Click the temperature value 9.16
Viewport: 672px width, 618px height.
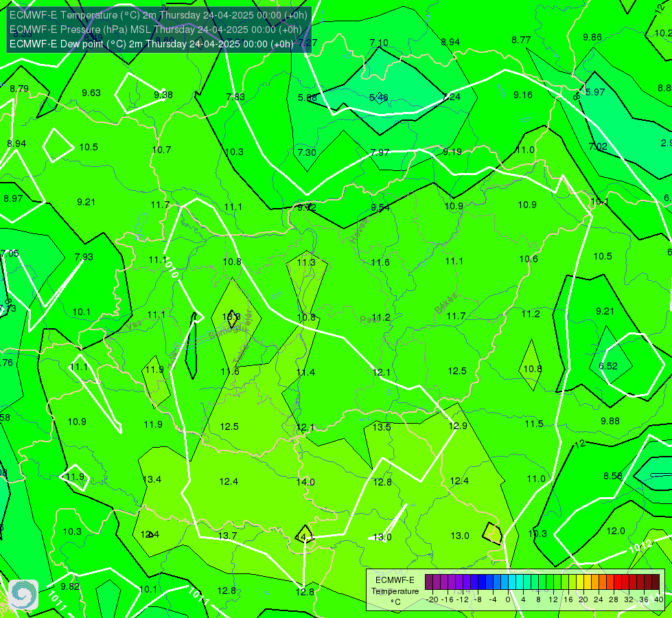[x=523, y=95]
